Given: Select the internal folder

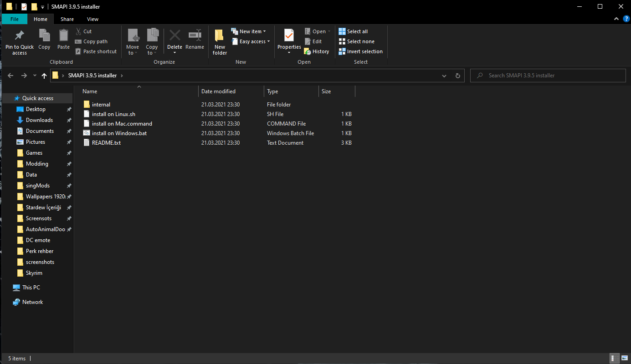Looking at the screenshot, I should click(x=101, y=105).
